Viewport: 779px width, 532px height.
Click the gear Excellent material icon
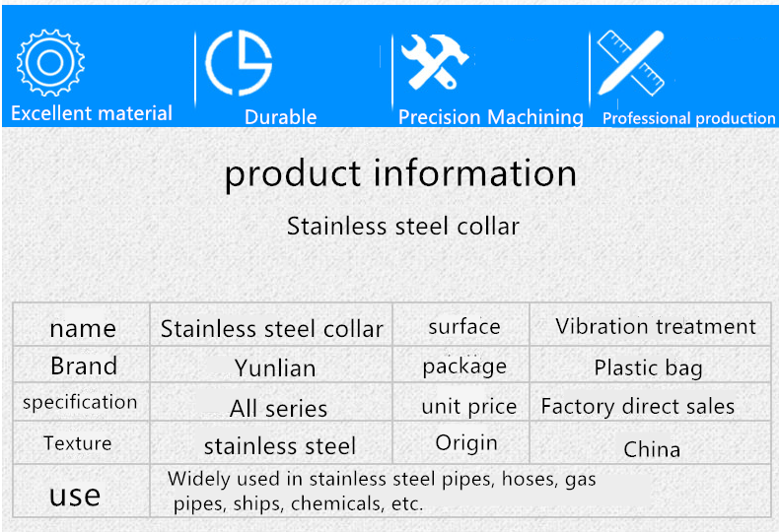pos(50,62)
